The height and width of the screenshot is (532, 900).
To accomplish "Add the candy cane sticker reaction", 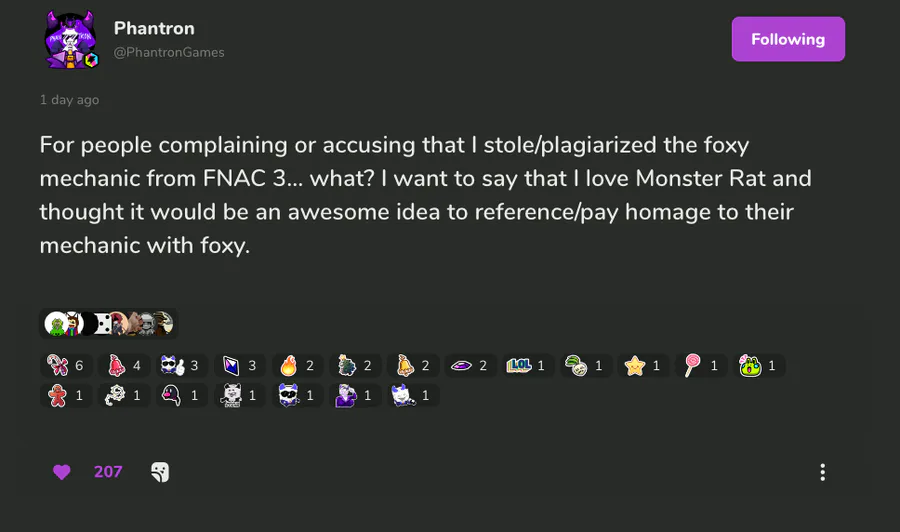I will [66, 366].
